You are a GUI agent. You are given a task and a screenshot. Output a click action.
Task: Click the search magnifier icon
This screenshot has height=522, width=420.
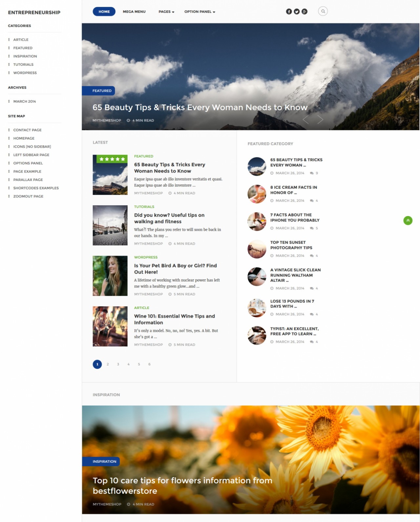323,11
